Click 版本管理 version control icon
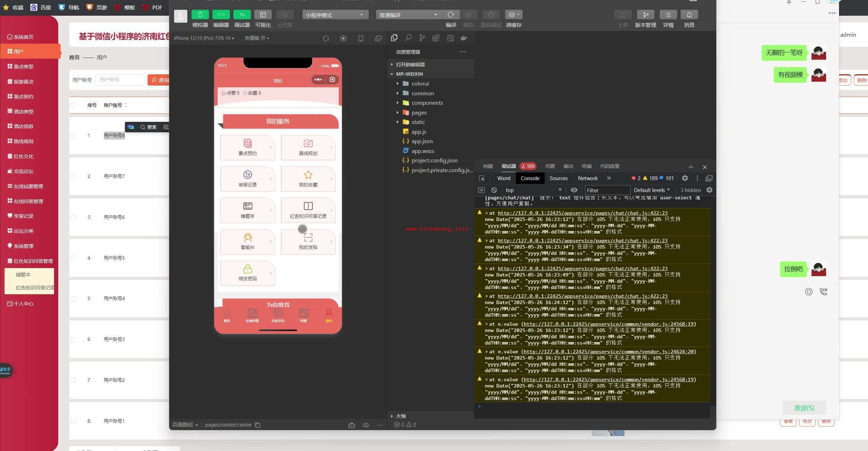 [645, 15]
